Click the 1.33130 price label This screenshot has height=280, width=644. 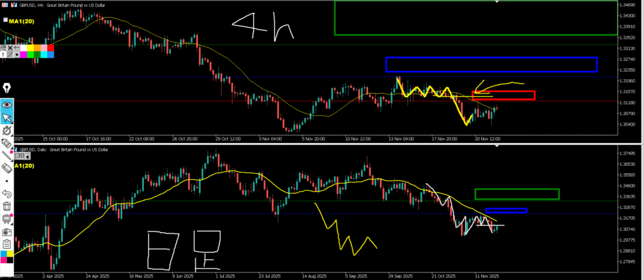click(628, 48)
